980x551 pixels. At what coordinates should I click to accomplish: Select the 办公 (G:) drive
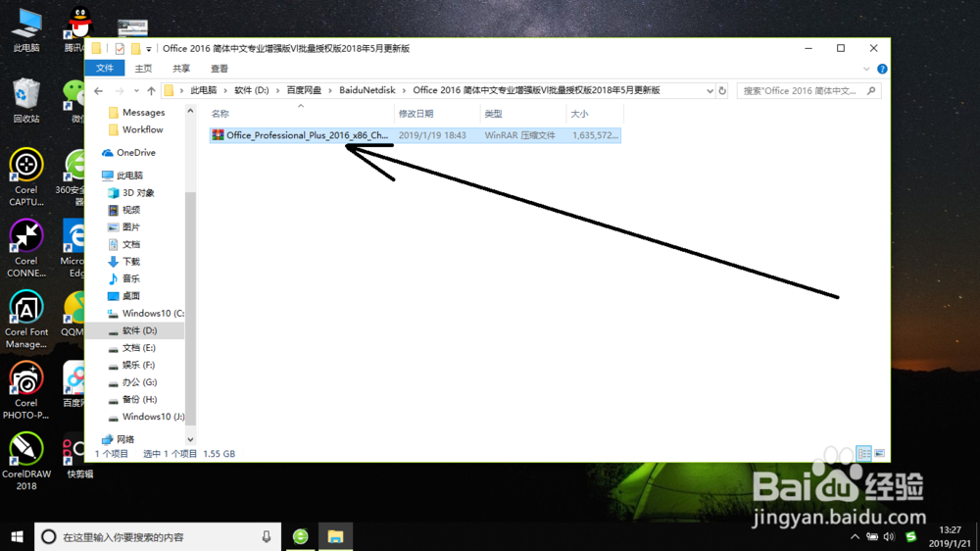pos(132,382)
